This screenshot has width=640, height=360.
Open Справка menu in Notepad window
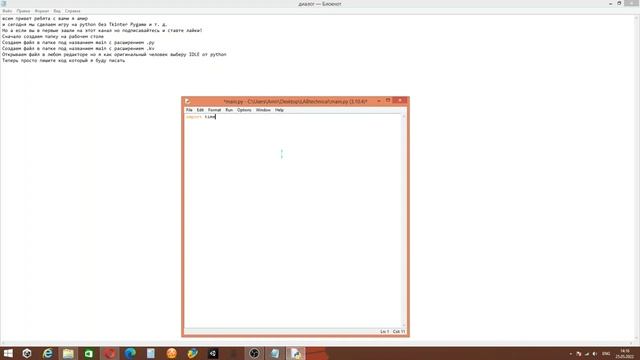73,11
